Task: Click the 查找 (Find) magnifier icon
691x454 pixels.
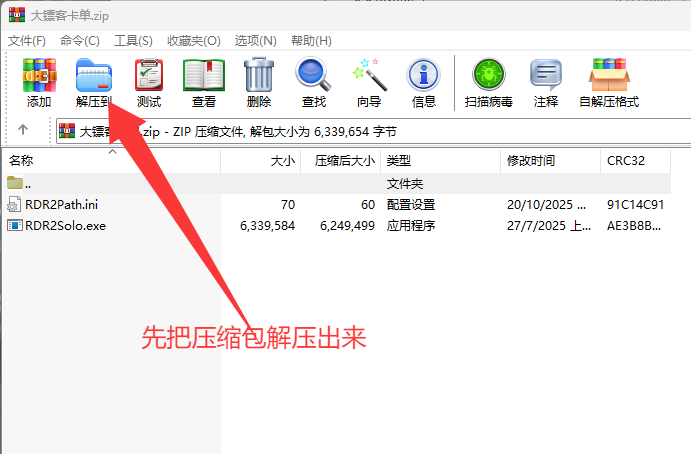Action: tap(313, 76)
